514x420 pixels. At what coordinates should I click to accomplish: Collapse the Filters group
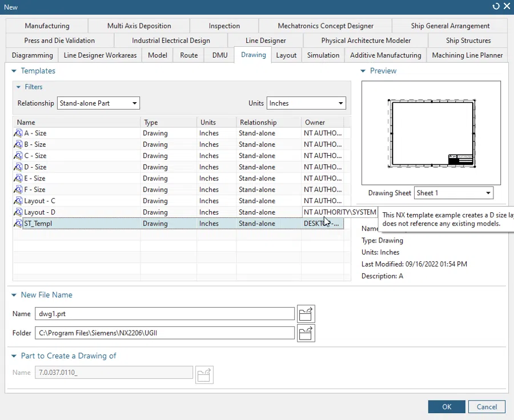pos(18,87)
